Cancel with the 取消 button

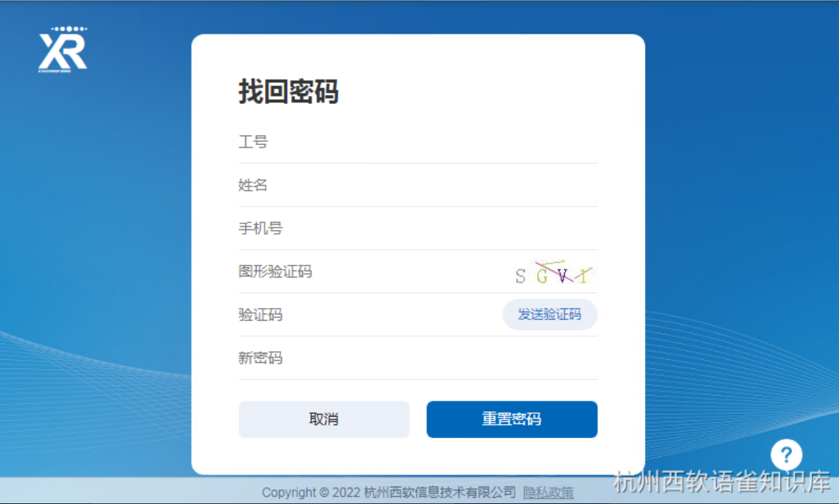[x=324, y=420]
